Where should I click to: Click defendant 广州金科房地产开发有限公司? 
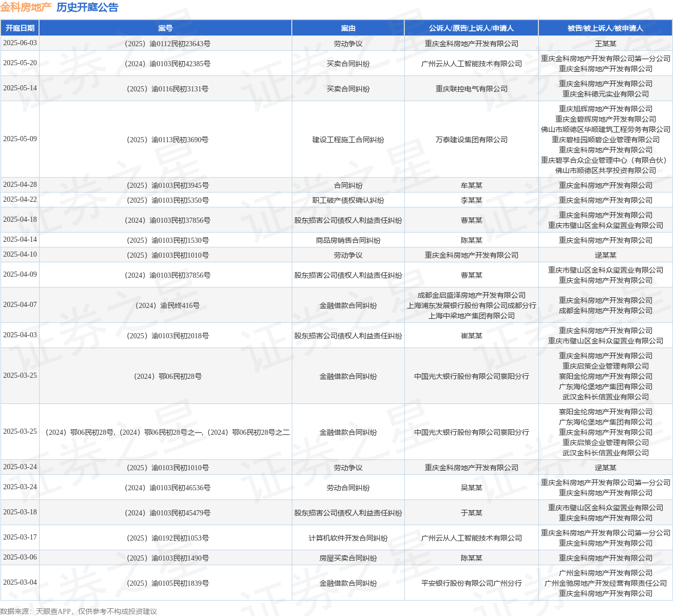point(606,573)
